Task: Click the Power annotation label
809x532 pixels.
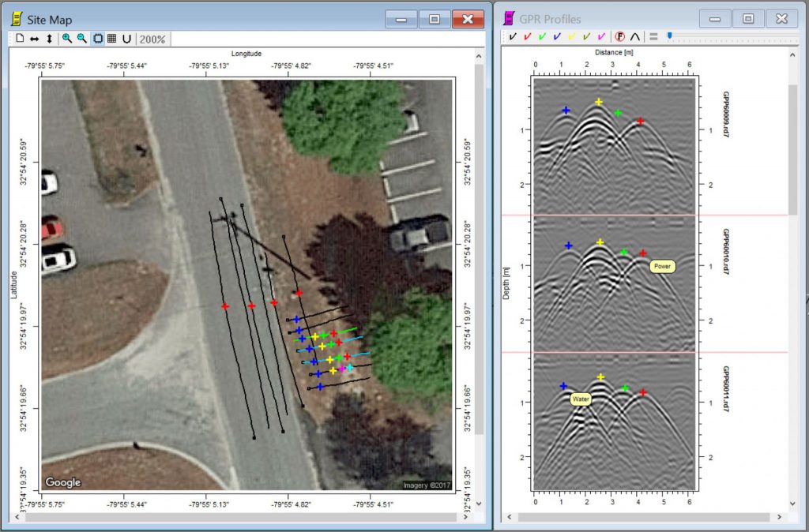Action: click(662, 266)
